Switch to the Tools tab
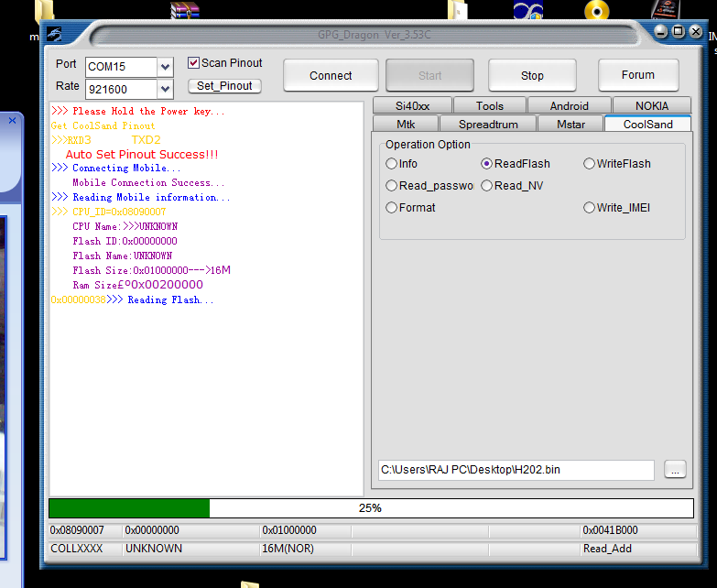This screenshot has height=588, width=717. [x=490, y=105]
